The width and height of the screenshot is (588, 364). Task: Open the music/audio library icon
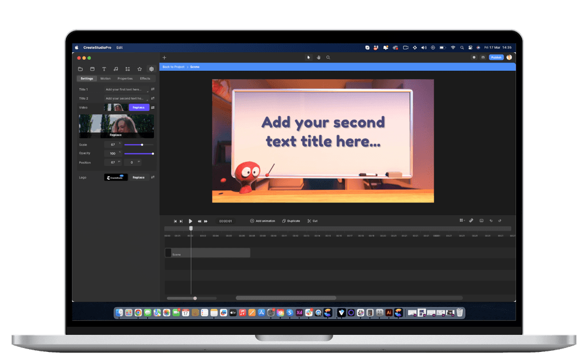coord(116,69)
